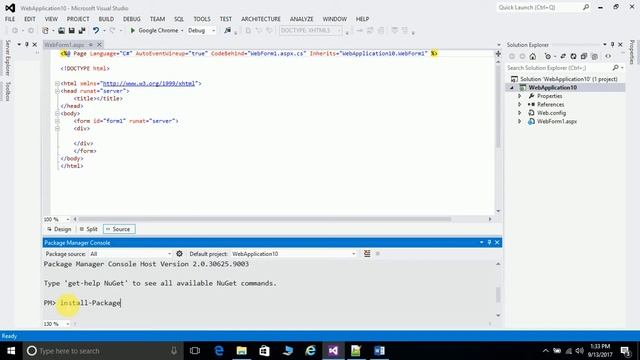Collapse the WebApplication10 project node
The width and height of the screenshot is (640, 360).
point(512,88)
